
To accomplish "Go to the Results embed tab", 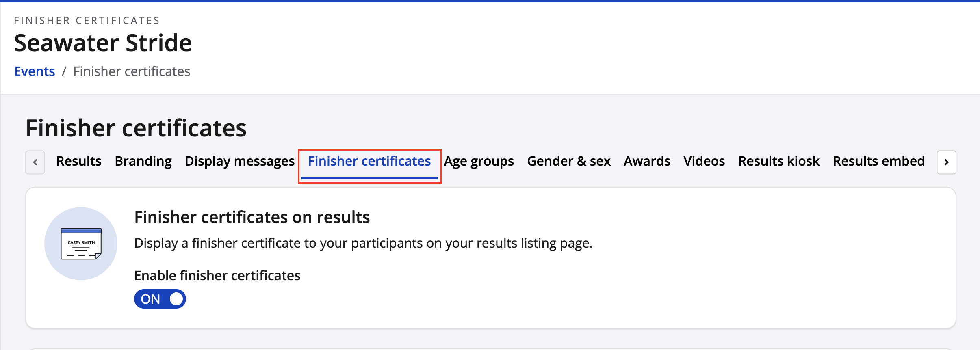I will click(x=879, y=161).
